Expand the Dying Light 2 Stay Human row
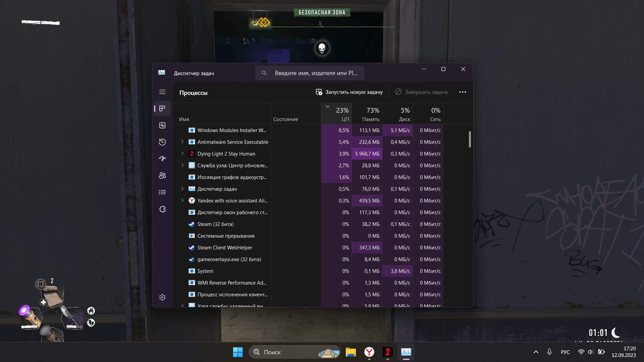Screen dimensions: 644x362 (x=182, y=154)
